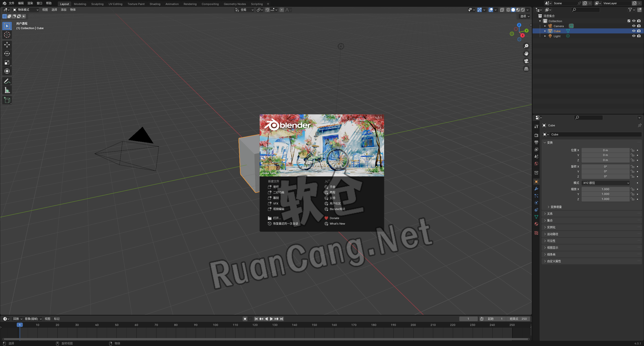Switch to the 3D cursor tool

click(7, 35)
